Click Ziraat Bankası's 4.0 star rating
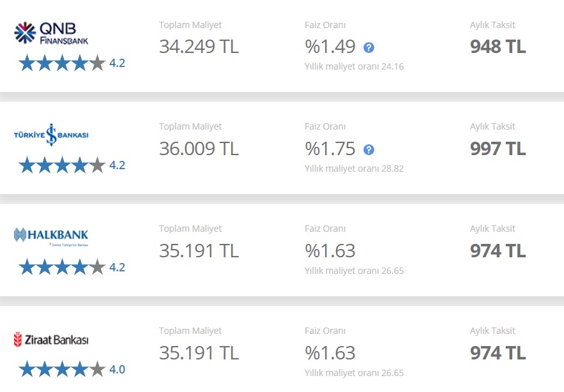The image size is (564, 392). point(72,370)
